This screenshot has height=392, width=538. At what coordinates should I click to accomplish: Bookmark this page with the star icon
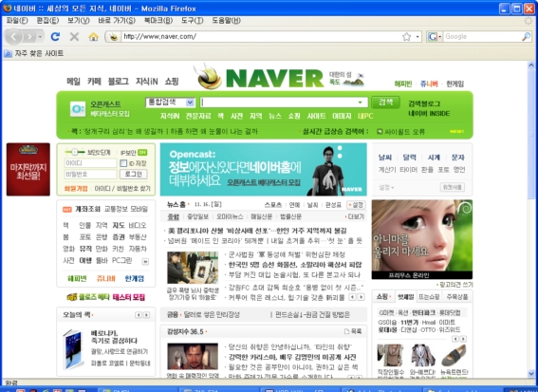click(407, 36)
